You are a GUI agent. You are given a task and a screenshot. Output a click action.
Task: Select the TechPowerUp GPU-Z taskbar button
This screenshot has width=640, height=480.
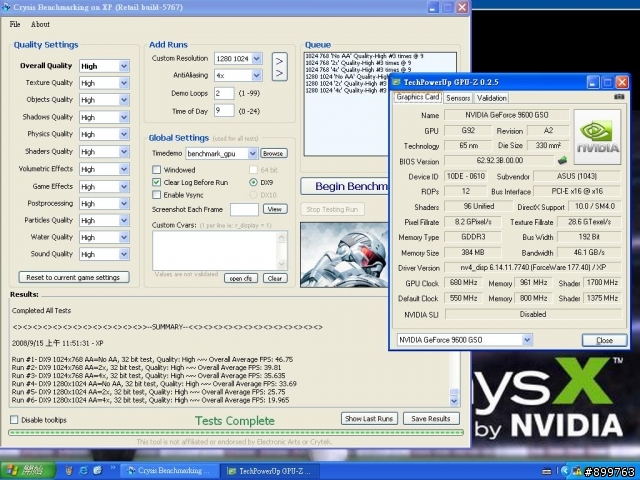(x=271, y=471)
